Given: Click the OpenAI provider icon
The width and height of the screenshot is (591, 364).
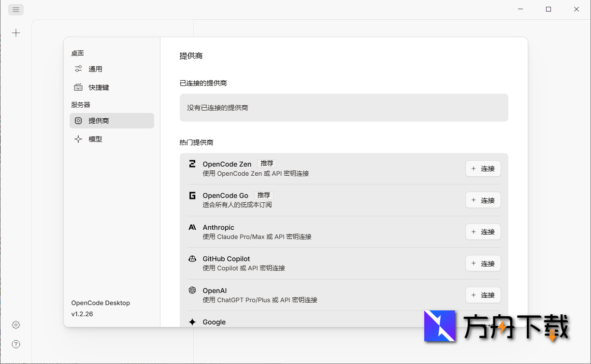Looking at the screenshot, I should [192, 291].
